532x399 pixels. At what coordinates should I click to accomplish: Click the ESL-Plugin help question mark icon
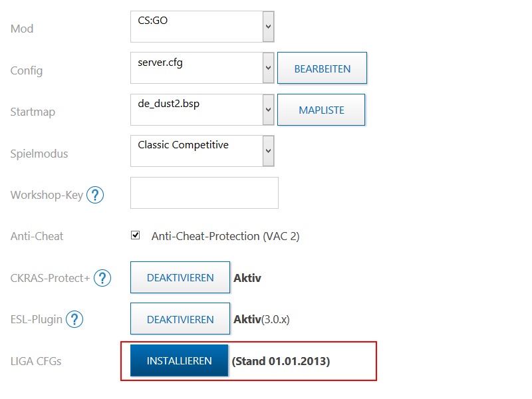pyautogui.click(x=74, y=319)
